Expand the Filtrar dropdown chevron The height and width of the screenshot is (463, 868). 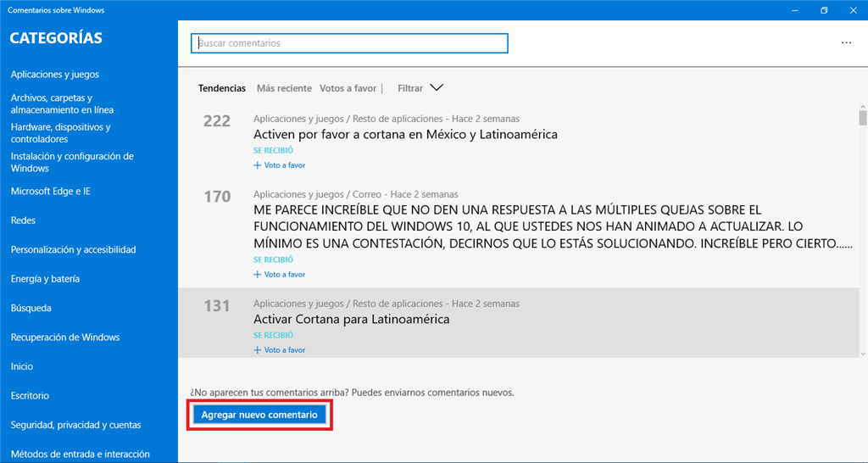(x=437, y=87)
